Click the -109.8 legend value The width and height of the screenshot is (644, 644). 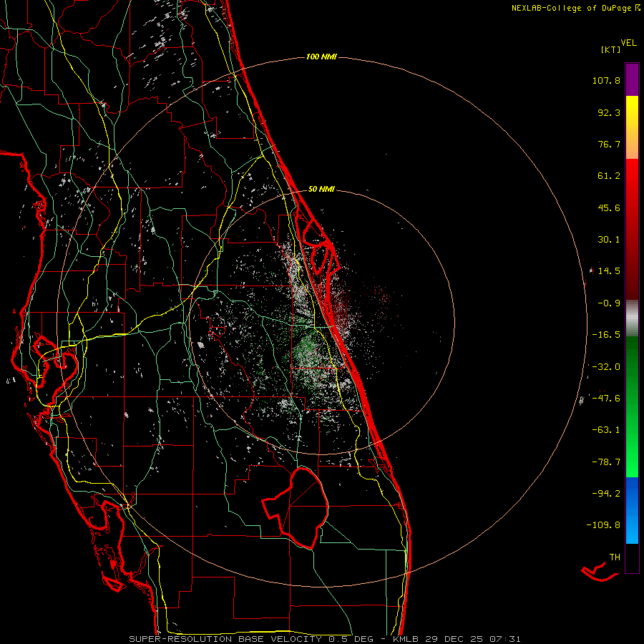pos(604,525)
